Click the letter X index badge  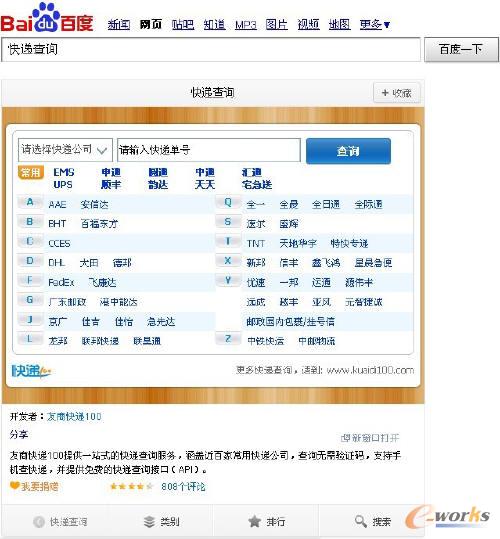tap(228, 261)
